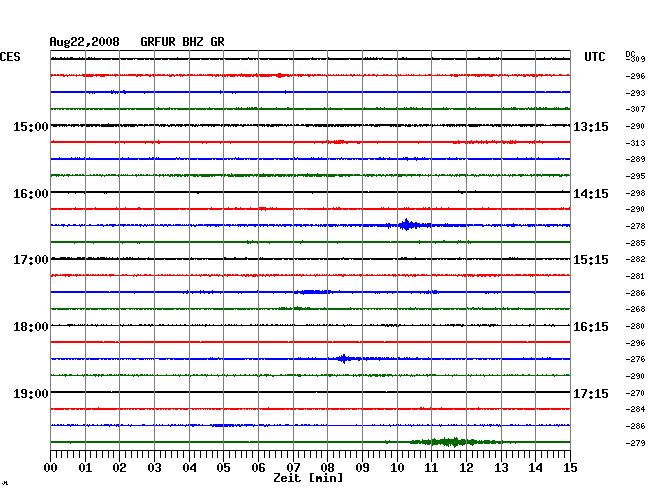Image resolution: width=650 pixels, height=494 pixels.
Task: Click the 15:00 local time label
Action: point(31,126)
